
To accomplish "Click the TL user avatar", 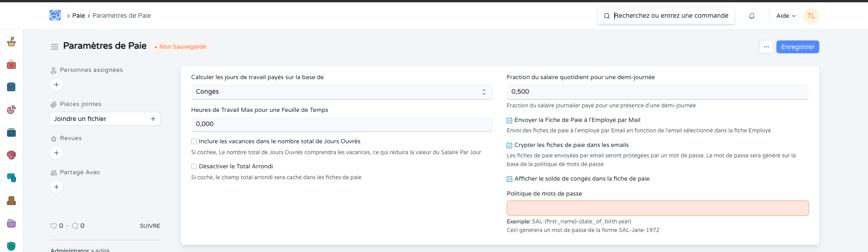I will (x=811, y=16).
